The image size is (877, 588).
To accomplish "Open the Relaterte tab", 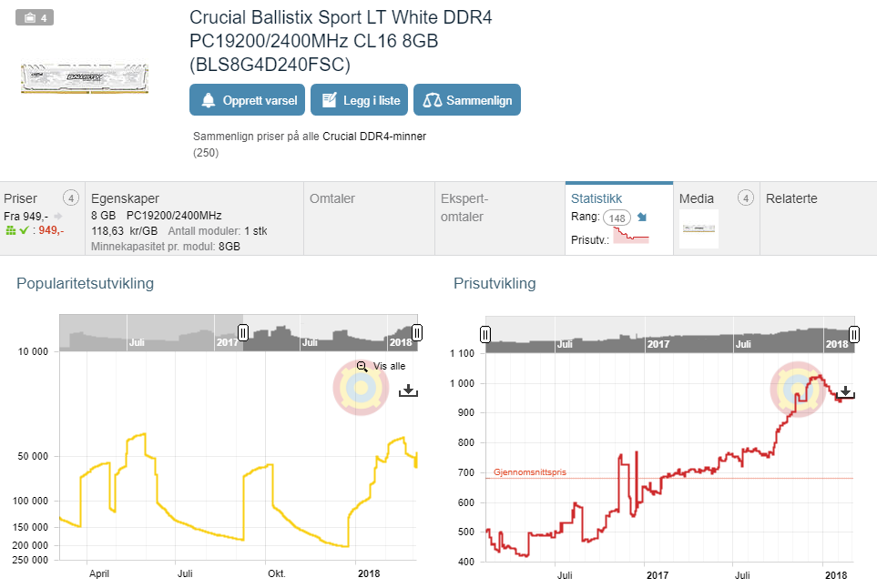I will click(x=819, y=218).
